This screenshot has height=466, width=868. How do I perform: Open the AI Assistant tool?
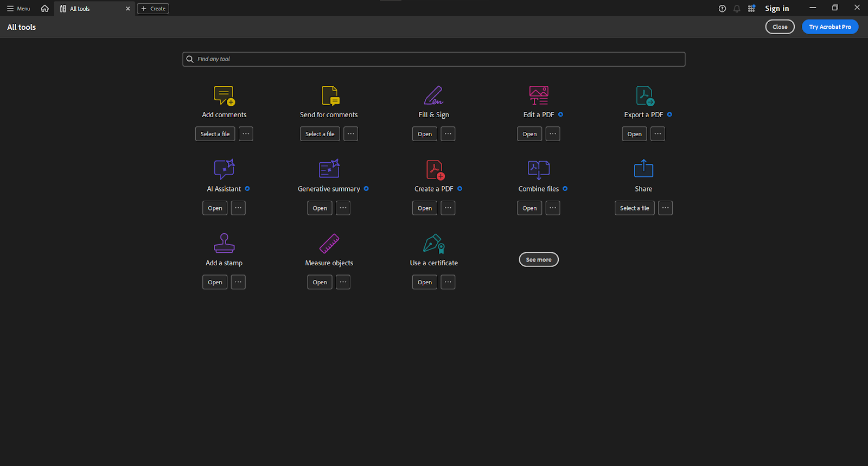pyautogui.click(x=215, y=208)
